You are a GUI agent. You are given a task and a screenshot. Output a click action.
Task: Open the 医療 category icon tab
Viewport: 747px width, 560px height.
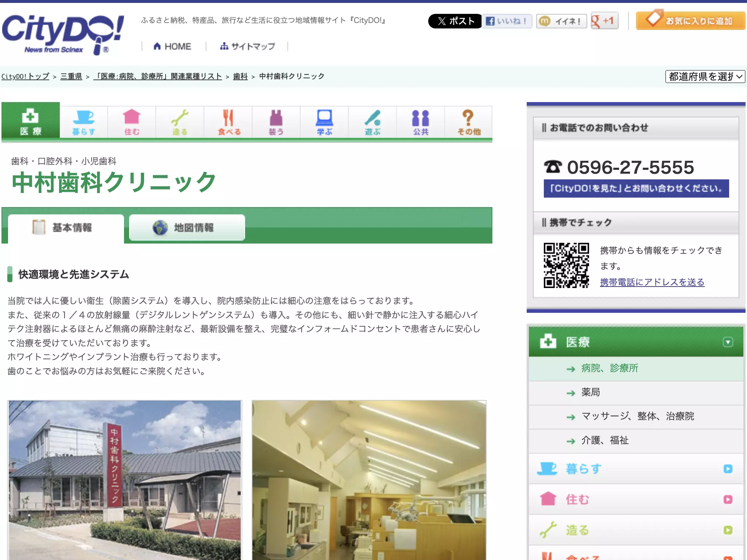[x=31, y=120]
